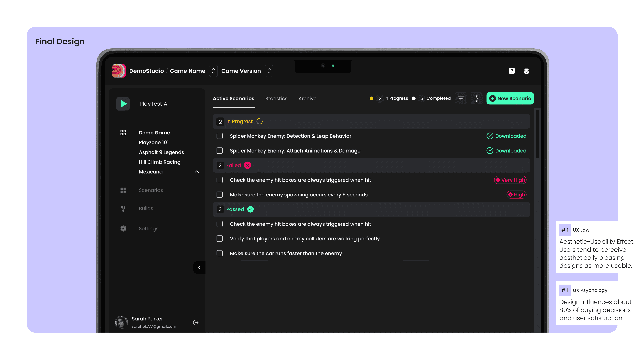Image resolution: width=644 pixels, height=362 pixels.
Task: Open the Game Name dropdown
Action: coord(213,71)
